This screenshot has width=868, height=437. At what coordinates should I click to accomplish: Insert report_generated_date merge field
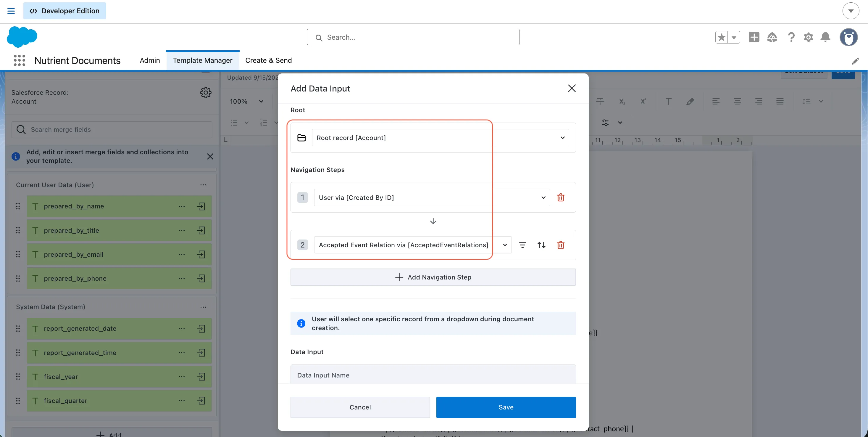tap(201, 329)
